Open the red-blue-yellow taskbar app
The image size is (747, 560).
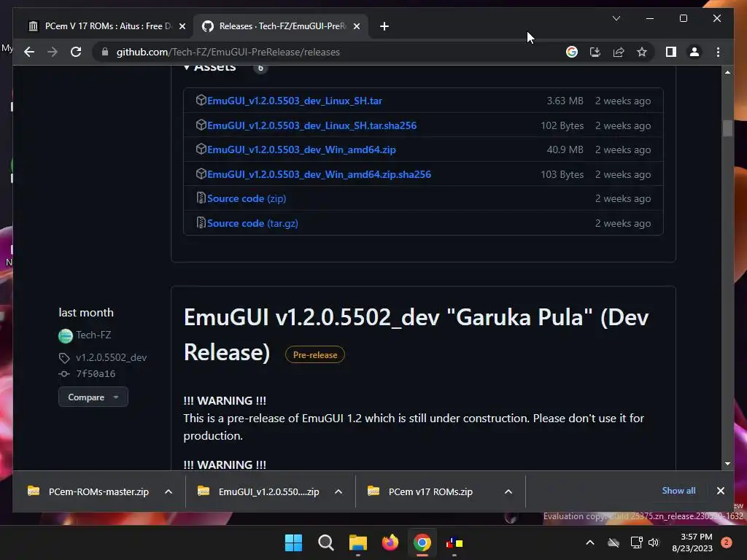click(x=454, y=542)
